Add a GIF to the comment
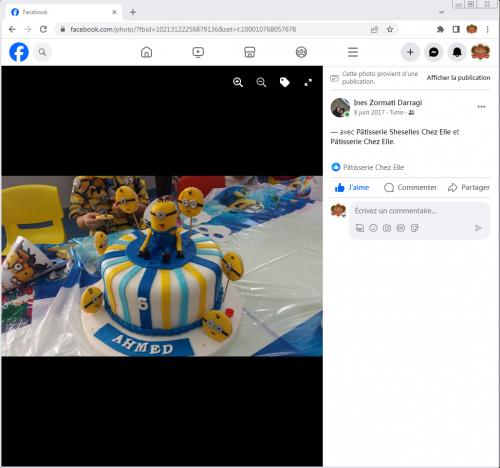 click(401, 228)
